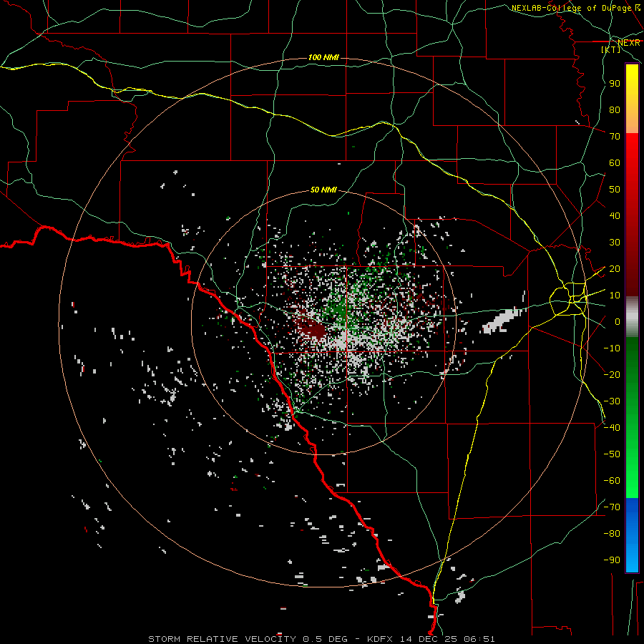Click the -50 scale label

tap(612, 454)
